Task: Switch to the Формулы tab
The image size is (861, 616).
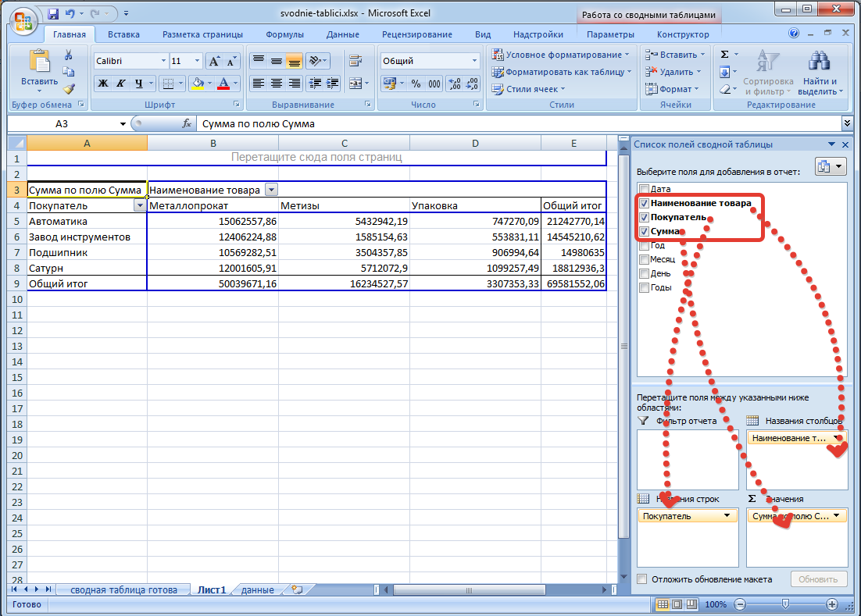Action: [284, 34]
